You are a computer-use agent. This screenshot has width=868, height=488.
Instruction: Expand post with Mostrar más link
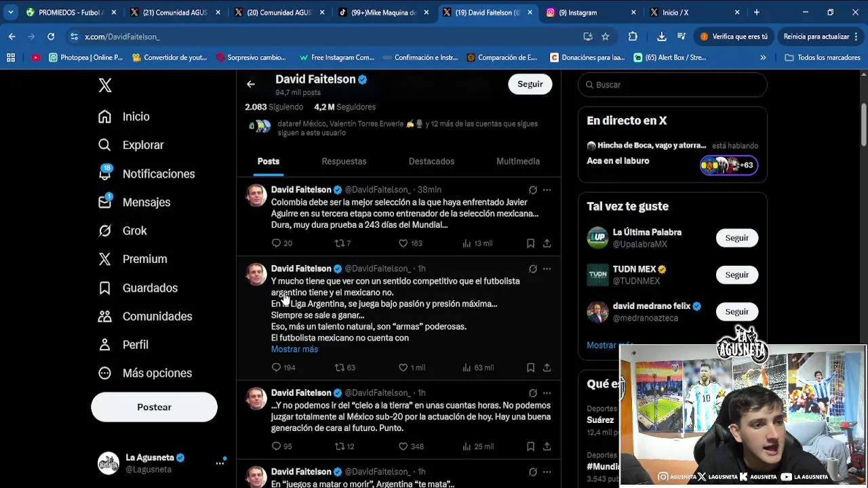point(294,349)
